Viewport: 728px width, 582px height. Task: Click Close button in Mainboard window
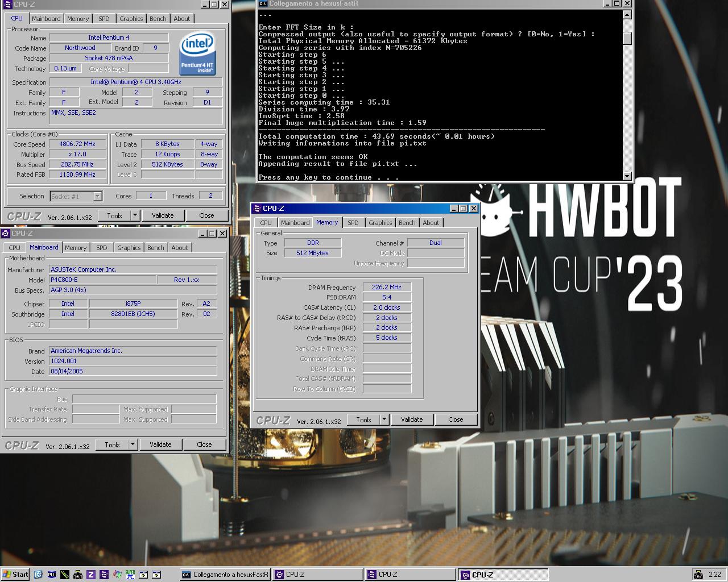point(204,444)
